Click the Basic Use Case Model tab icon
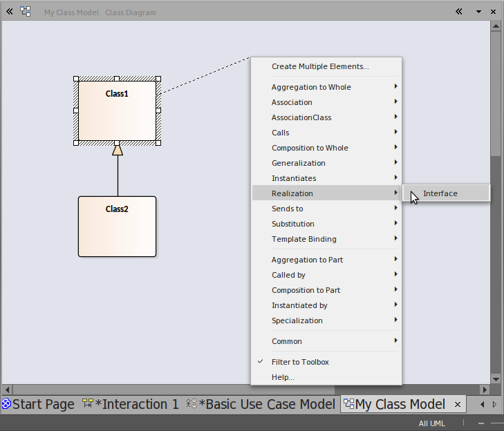This screenshot has width=504, height=431. point(192,404)
